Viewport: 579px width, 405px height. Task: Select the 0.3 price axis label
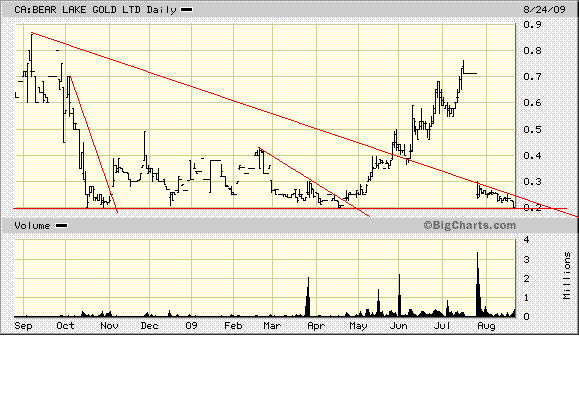point(532,182)
